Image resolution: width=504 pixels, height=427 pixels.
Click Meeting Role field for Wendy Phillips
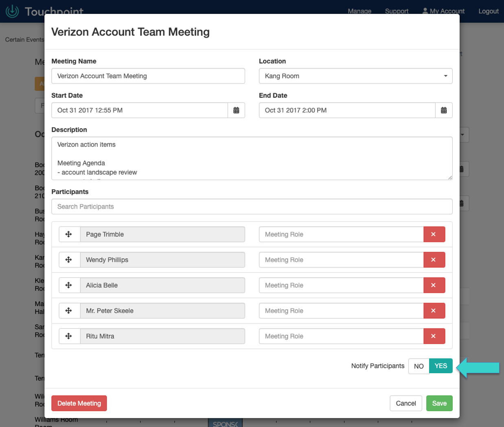coord(341,260)
